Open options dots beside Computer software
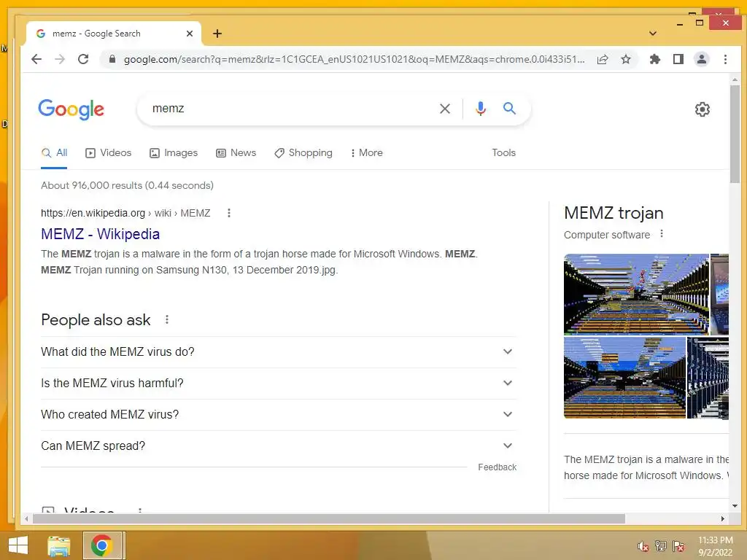This screenshot has height=560, width=747. [x=661, y=234]
